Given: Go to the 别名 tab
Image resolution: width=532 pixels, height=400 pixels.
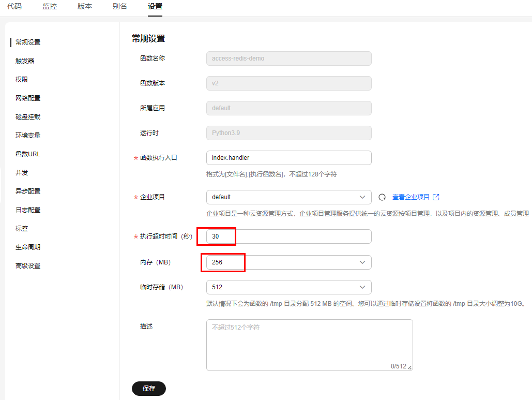Looking at the screenshot, I should click(x=120, y=7).
